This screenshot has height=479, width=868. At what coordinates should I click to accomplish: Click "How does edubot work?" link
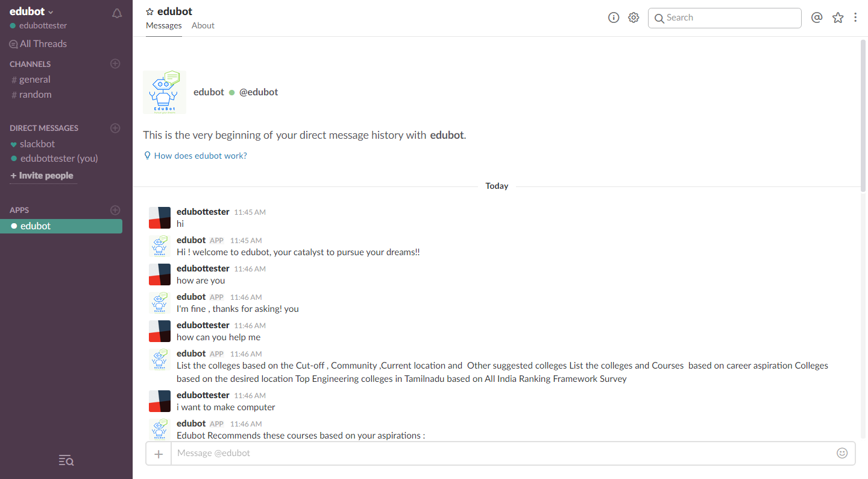(x=200, y=156)
